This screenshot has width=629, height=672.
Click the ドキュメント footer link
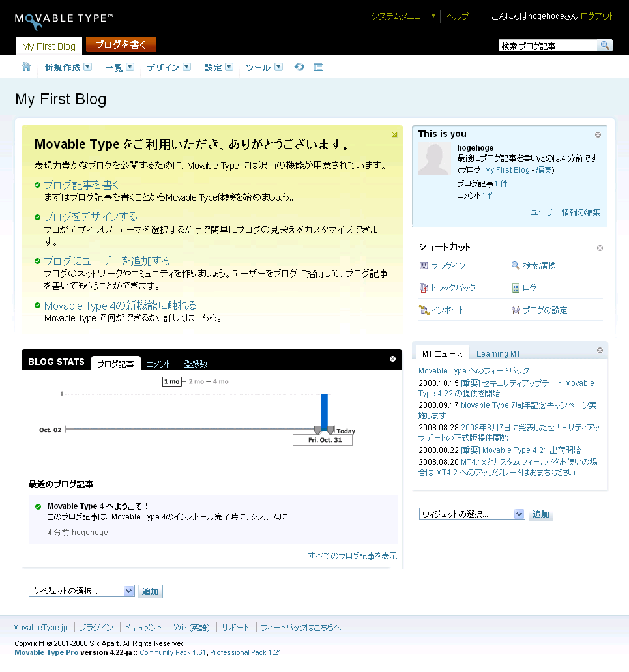(143, 628)
